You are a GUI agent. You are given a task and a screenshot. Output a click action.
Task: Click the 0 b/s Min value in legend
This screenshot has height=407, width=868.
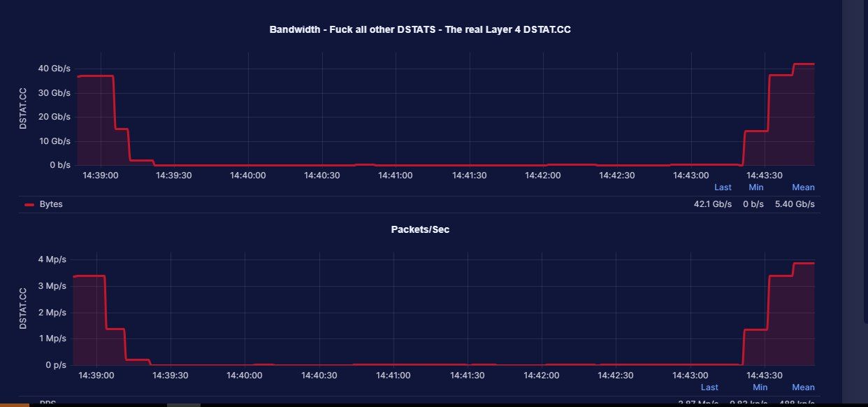click(x=753, y=204)
